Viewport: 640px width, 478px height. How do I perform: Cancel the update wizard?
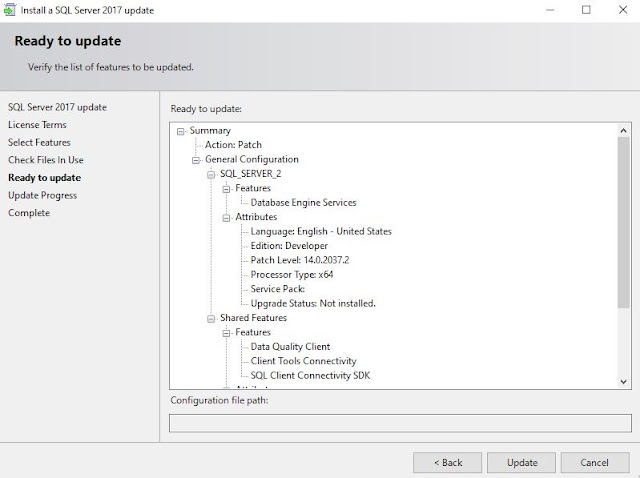pyautogui.click(x=595, y=462)
